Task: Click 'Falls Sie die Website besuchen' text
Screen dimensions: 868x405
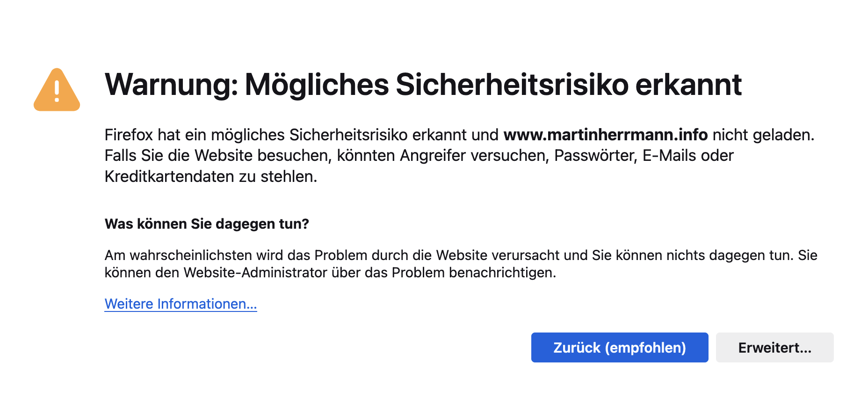Action: tap(218, 156)
